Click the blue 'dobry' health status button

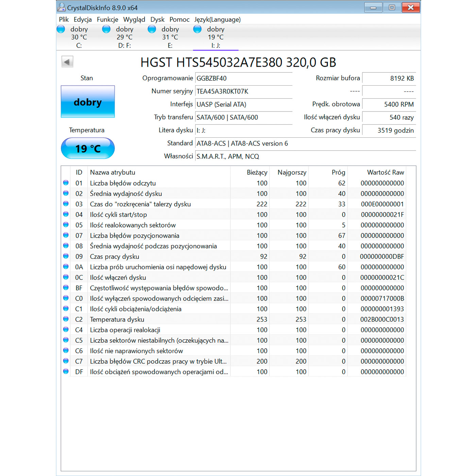click(x=88, y=102)
